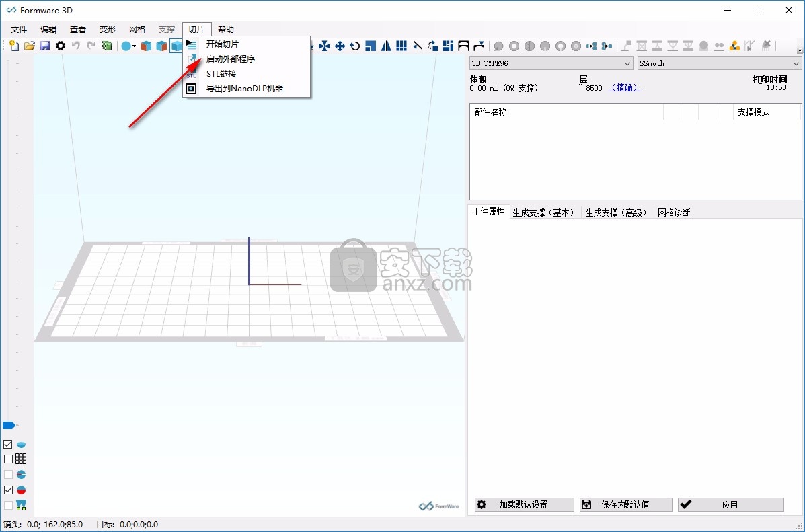Click the pinwheel orientation icon

pos(324,46)
